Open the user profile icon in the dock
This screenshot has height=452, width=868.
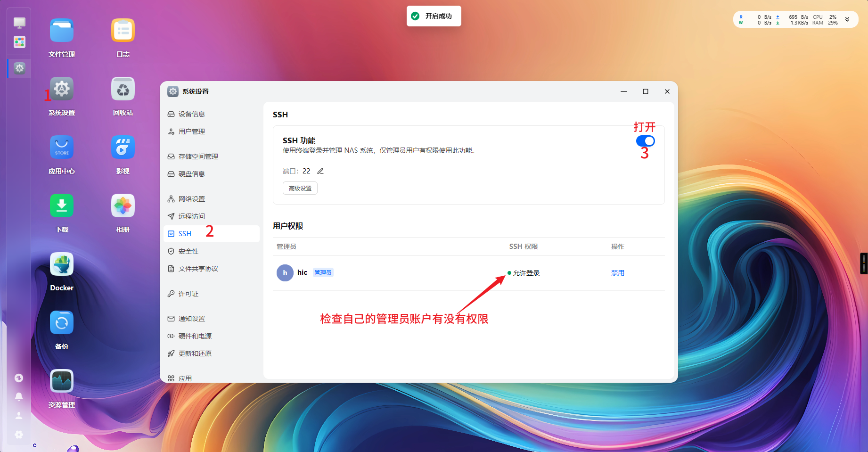[19, 416]
